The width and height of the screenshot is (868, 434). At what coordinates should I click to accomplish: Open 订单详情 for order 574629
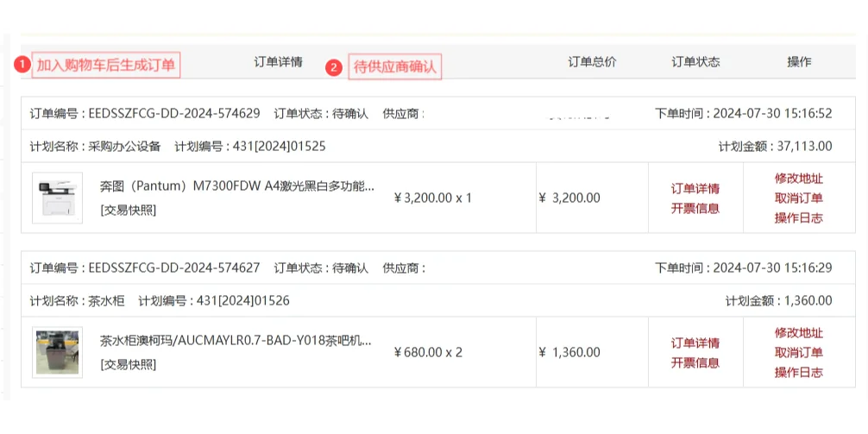coord(695,188)
